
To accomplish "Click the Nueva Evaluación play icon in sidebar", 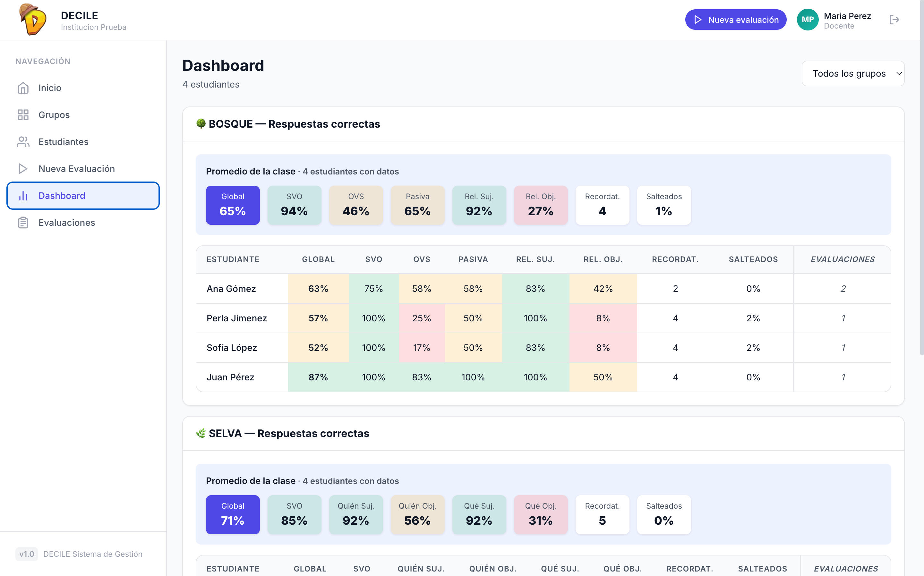I will (23, 169).
